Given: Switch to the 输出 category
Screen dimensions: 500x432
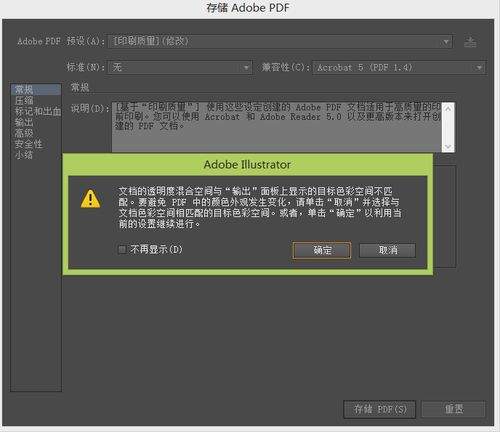Looking at the screenshot, I should [x=24, y=122].
